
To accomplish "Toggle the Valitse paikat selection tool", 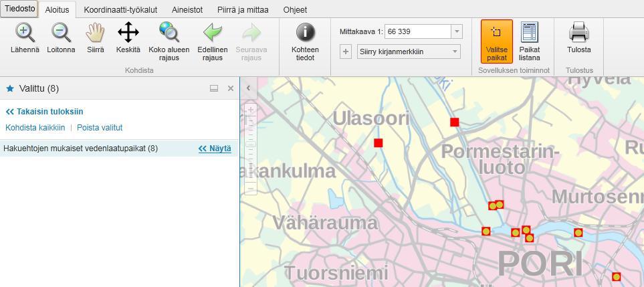I will [497, 41].
